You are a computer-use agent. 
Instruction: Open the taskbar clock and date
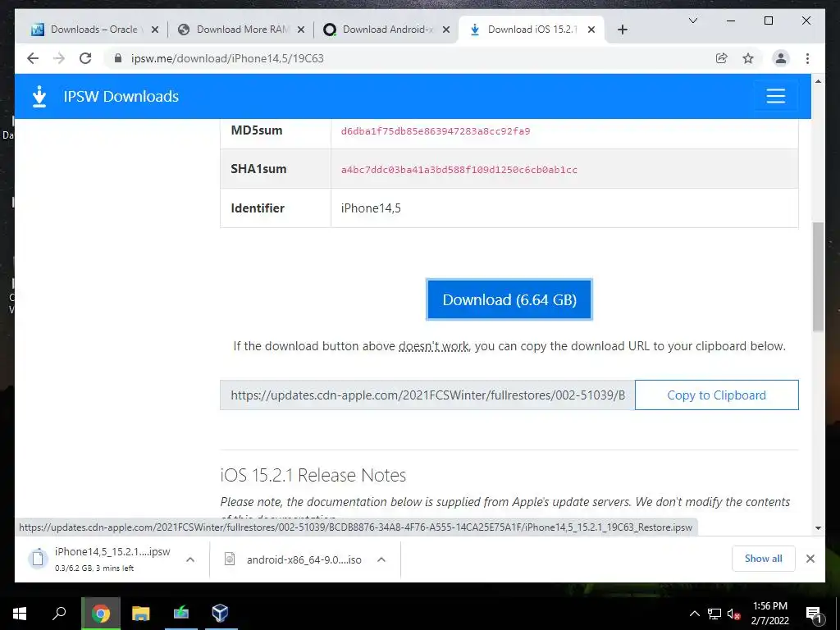click(x=769, y=614)
